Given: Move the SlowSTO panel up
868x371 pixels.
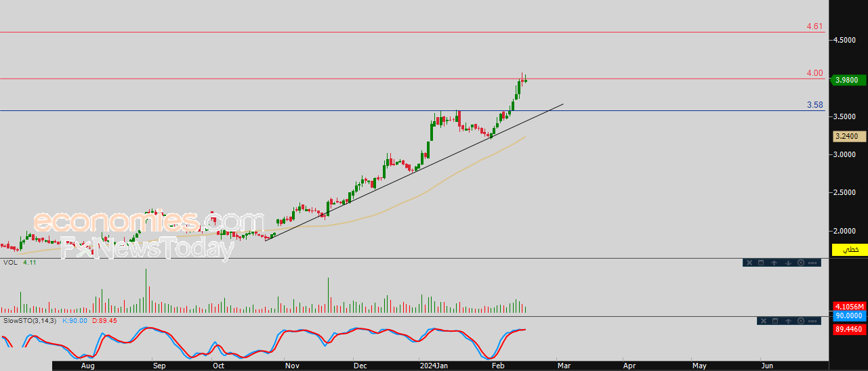Looking at the screenshot, I should click(x=788, y=321).
